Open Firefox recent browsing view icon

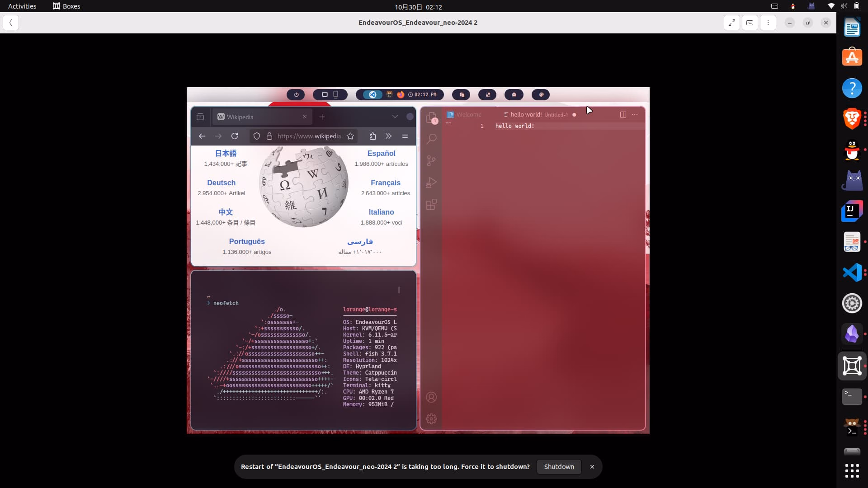tap(200, 117)
